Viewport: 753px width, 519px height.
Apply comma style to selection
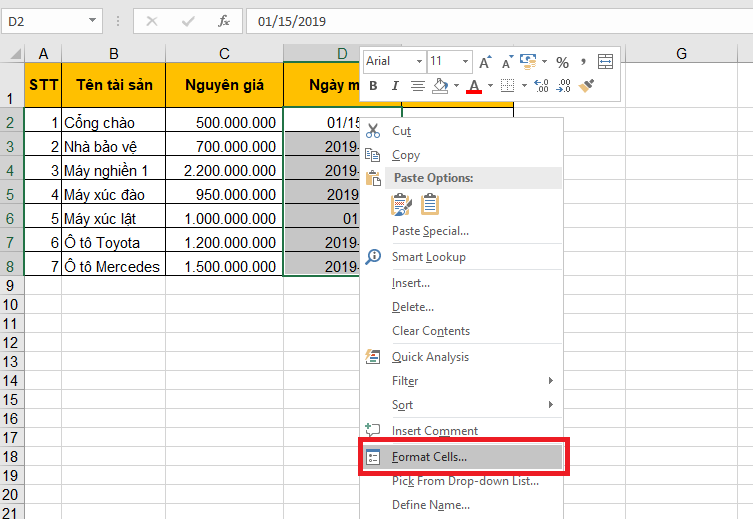583,62
